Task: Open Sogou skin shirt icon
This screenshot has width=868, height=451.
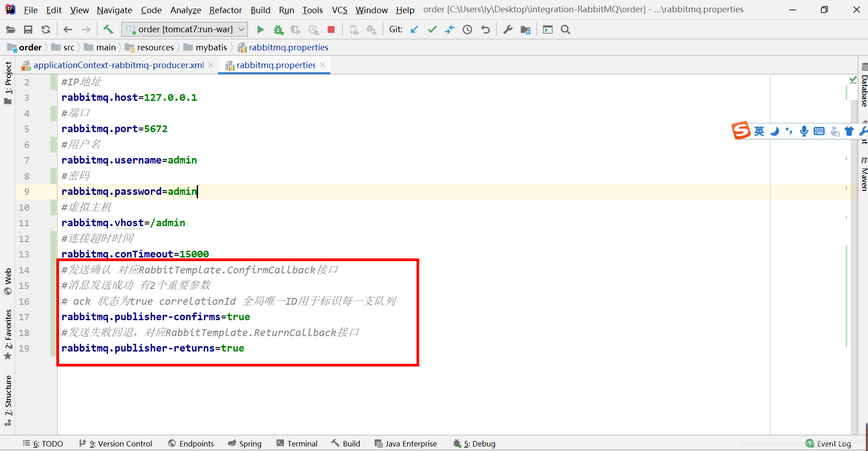Action: [849, 131]
